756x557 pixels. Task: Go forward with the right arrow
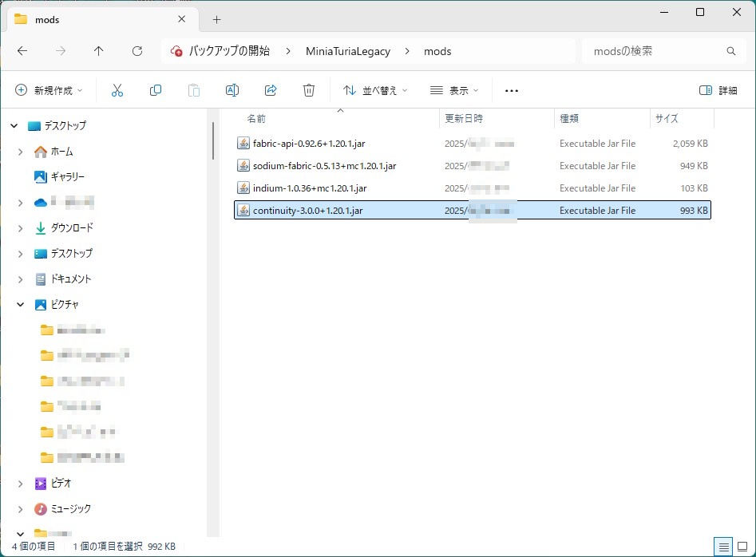coord(60,51)
